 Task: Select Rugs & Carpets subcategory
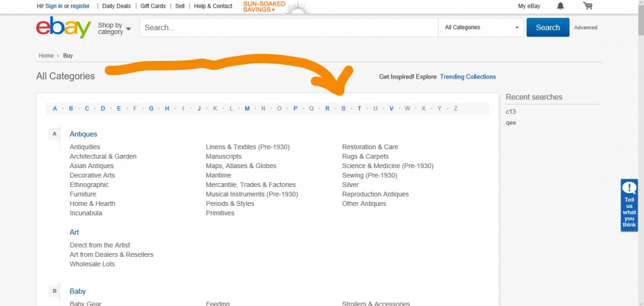(x=365, y=156)
